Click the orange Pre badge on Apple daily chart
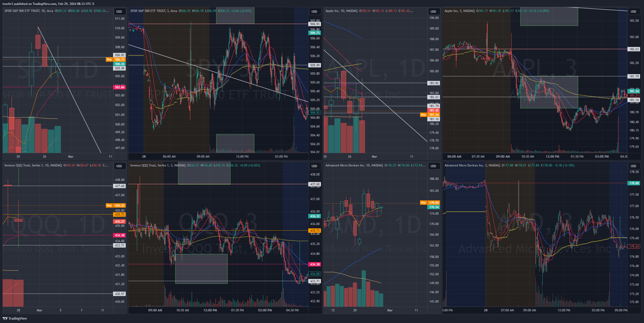 [x=423, y=115]
